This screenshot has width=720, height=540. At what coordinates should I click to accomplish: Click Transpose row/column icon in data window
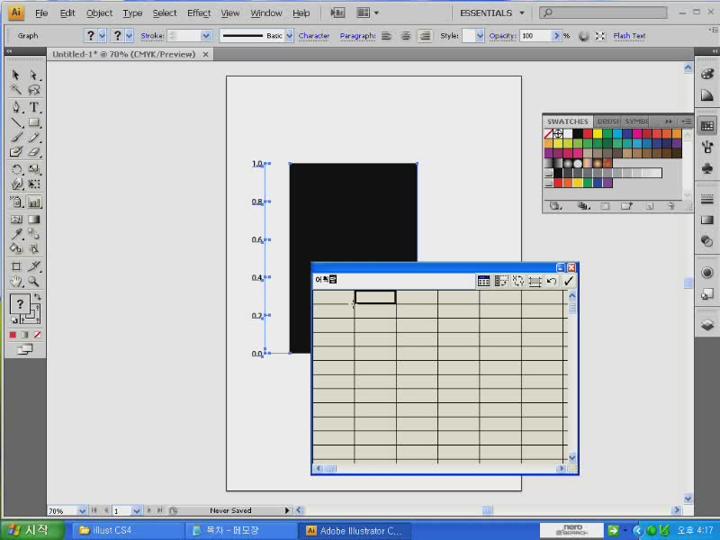(501, 281)
